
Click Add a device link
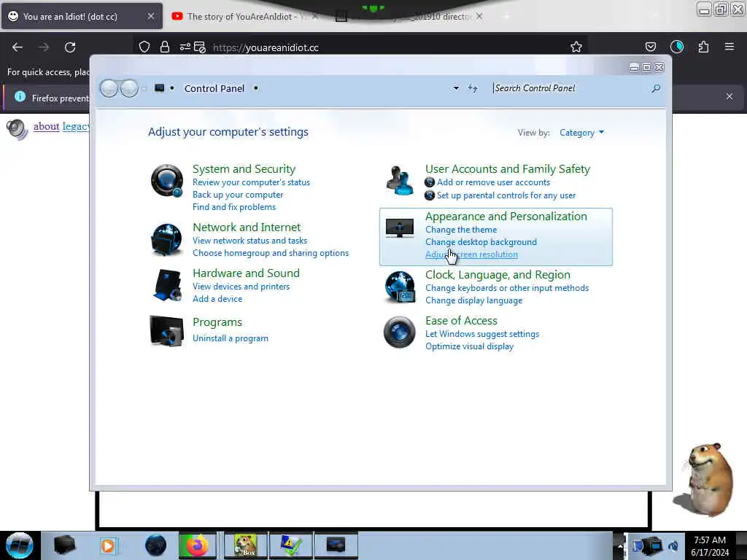[x=217, y=298]
